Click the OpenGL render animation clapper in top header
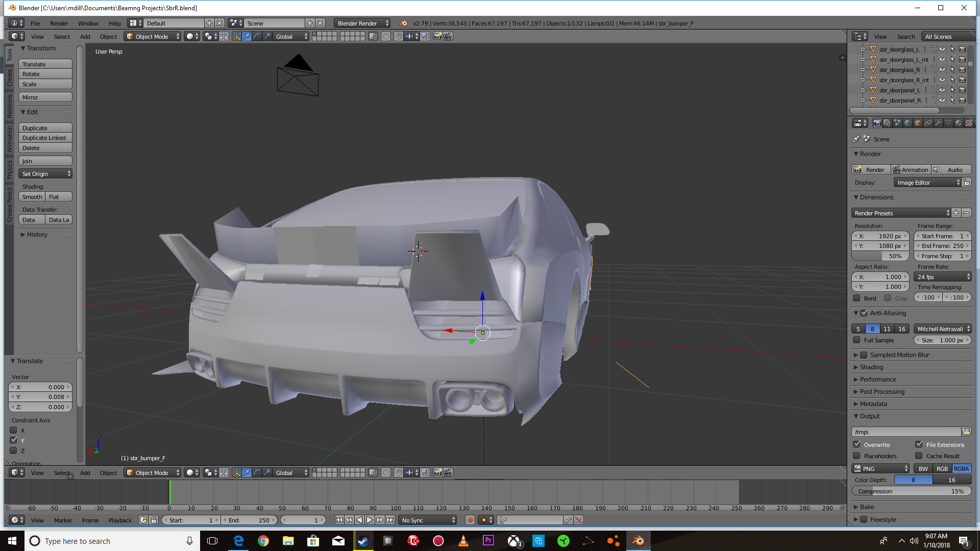 point(448,37)
